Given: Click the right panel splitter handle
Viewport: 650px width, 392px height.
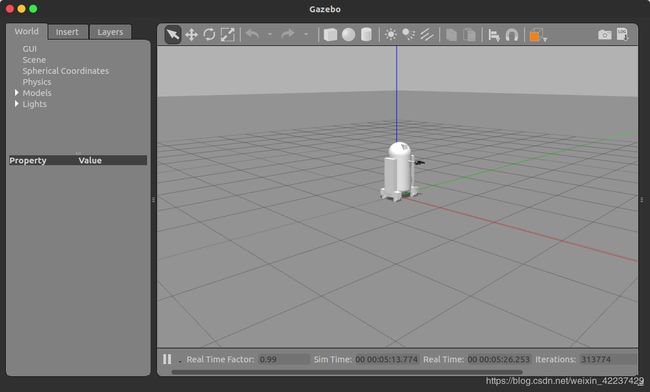Looking at the screenshot, I should point(642,200).
